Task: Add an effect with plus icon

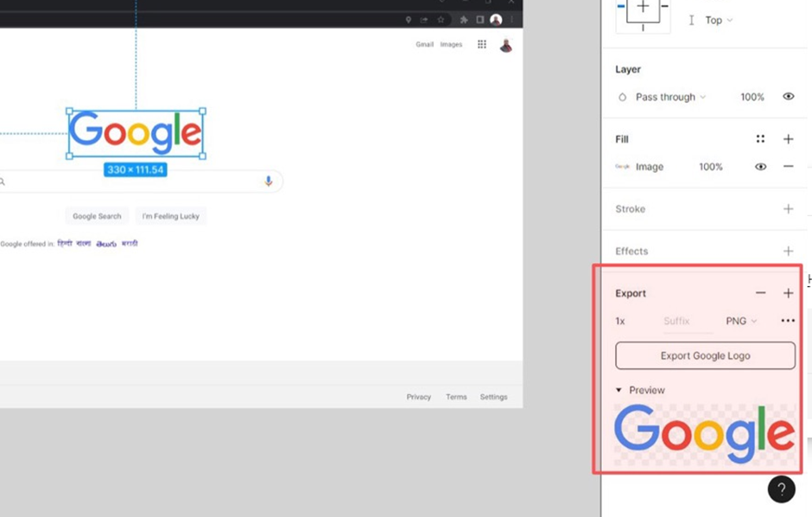Action: click(x=788, y=252)
